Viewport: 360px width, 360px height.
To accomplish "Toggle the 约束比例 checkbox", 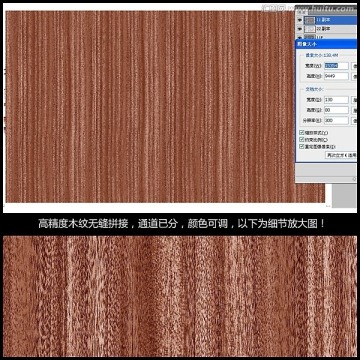I will click(302, 139).
